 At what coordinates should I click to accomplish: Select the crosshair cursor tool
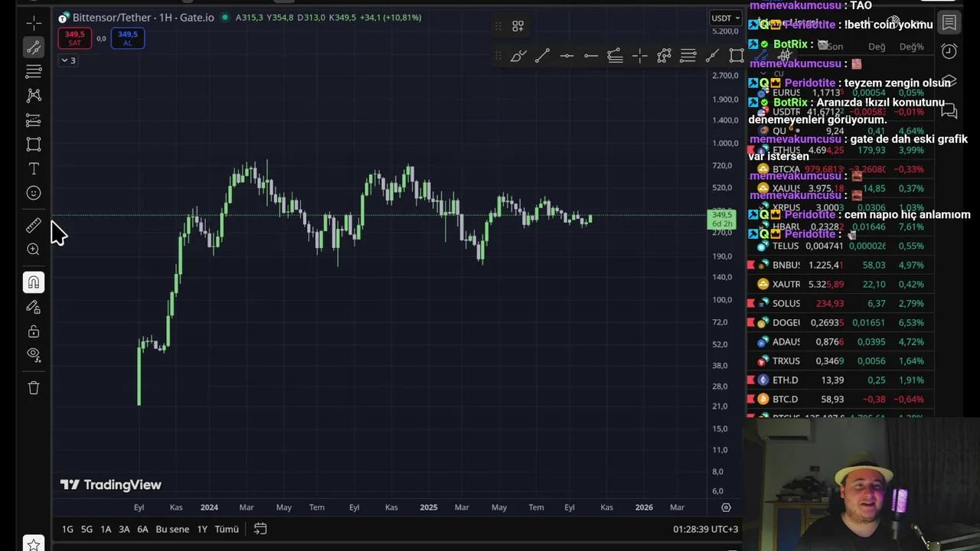coord(34,23)
